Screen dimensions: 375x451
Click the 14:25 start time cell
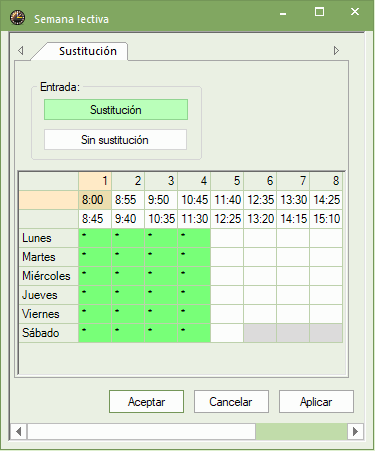[326, 200]
